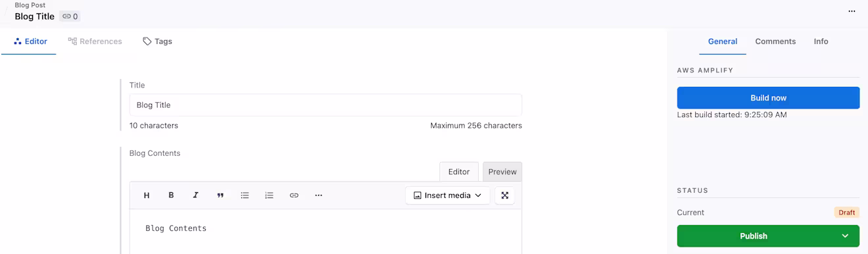Viewport: 868px width, 254px height.
Task: Expand the Publish button arrow options
Action: [x=845, y=236]
